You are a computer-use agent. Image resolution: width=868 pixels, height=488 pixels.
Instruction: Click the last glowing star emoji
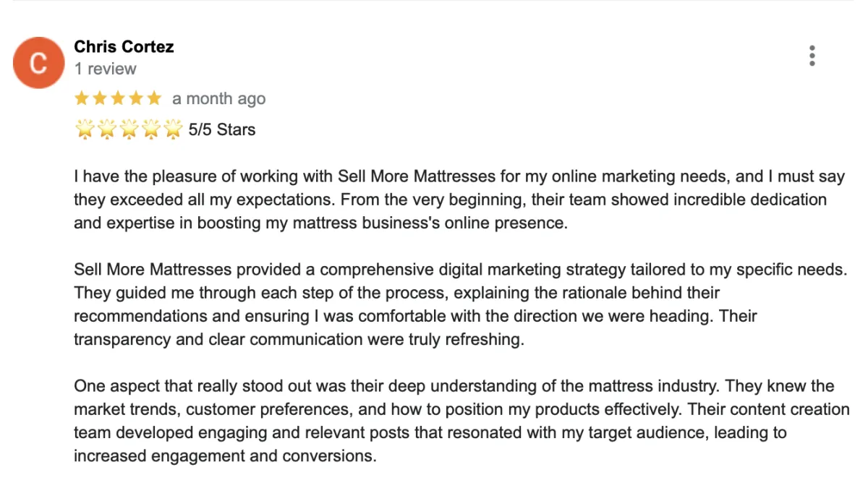(x=172, y=129)
